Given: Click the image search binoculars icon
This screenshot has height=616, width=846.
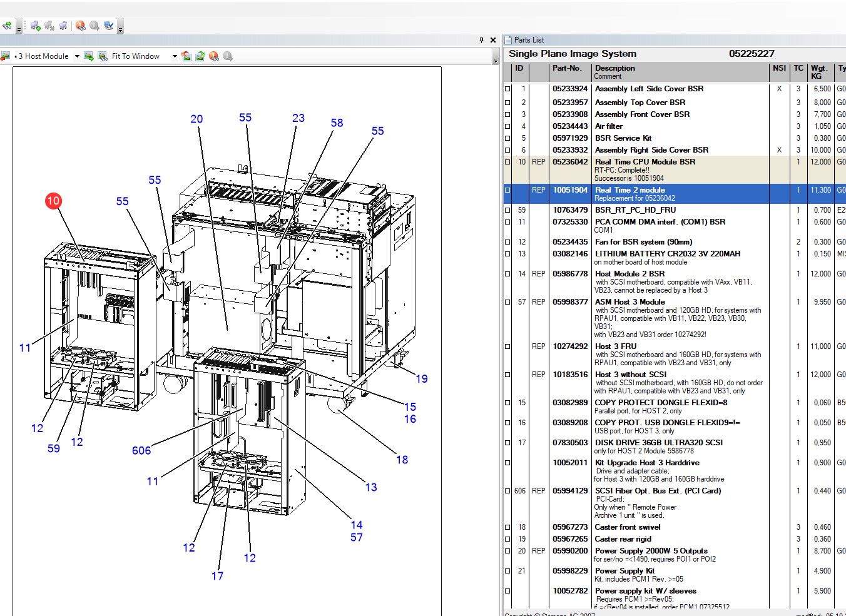Looking at the screenshot, I should point(103,56).
